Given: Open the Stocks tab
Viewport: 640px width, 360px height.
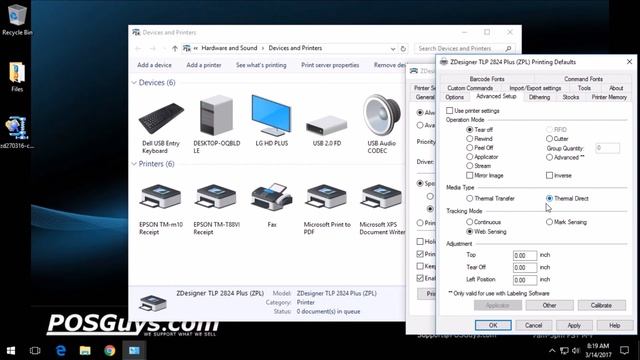Looking at the screenshot, I should [x=571, y=97].
